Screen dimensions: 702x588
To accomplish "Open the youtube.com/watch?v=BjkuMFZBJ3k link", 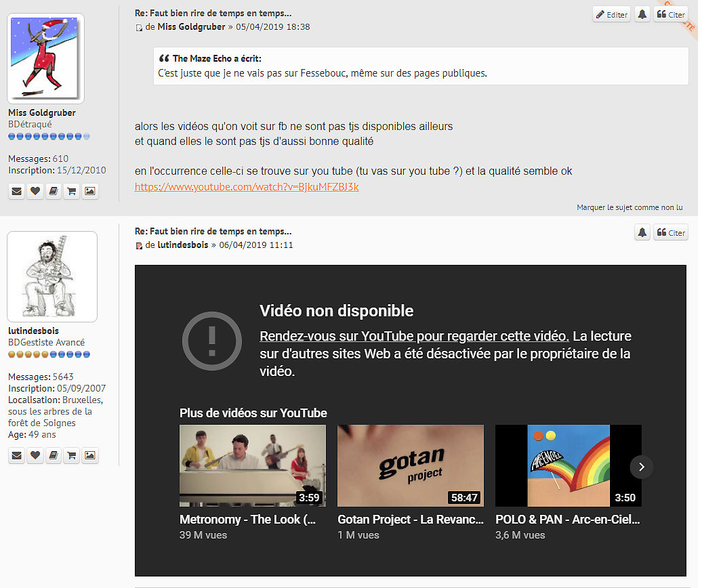I will pos(247,186).
